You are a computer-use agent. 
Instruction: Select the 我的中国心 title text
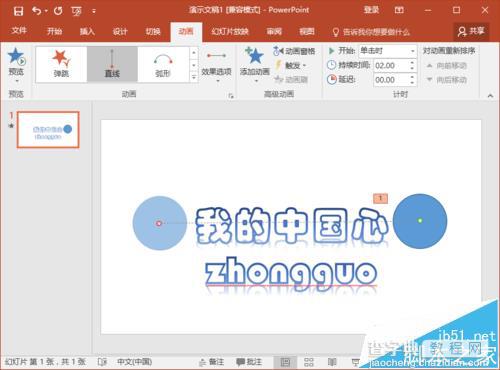click(291, 226)
